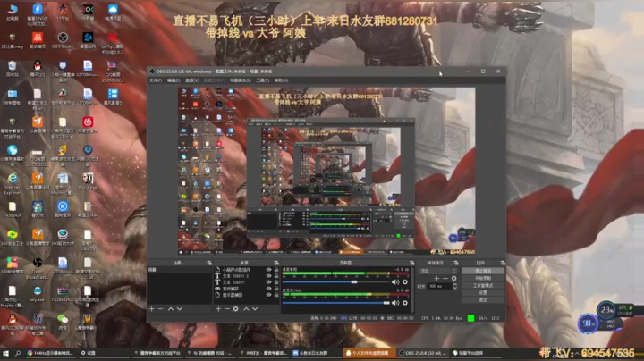
Task: Open Mic/Aux audio settings gear
Action: [405, 303]
